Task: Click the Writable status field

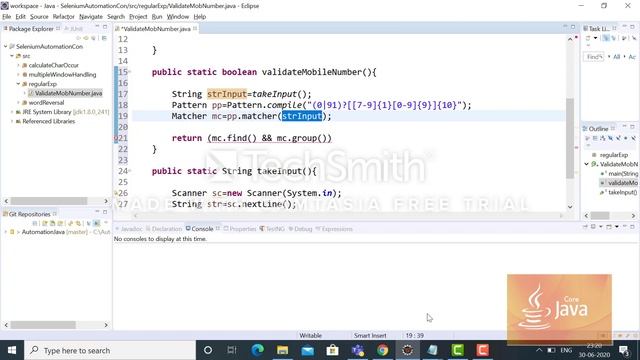Action: click(x=311, y=336)
